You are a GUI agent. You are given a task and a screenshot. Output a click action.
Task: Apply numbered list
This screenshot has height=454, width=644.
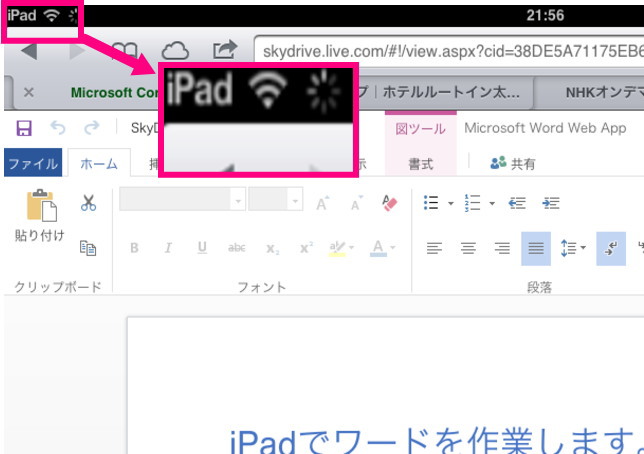point(472,203)
